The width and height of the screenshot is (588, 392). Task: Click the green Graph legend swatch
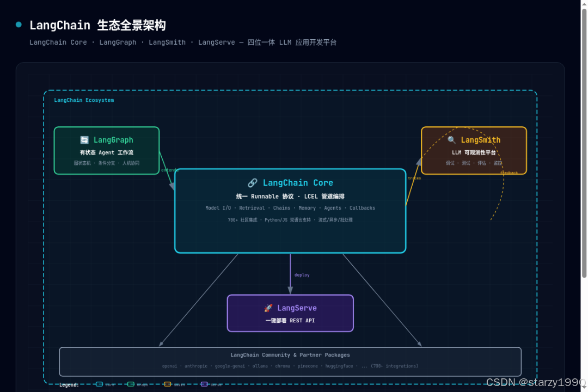point(131,384)
